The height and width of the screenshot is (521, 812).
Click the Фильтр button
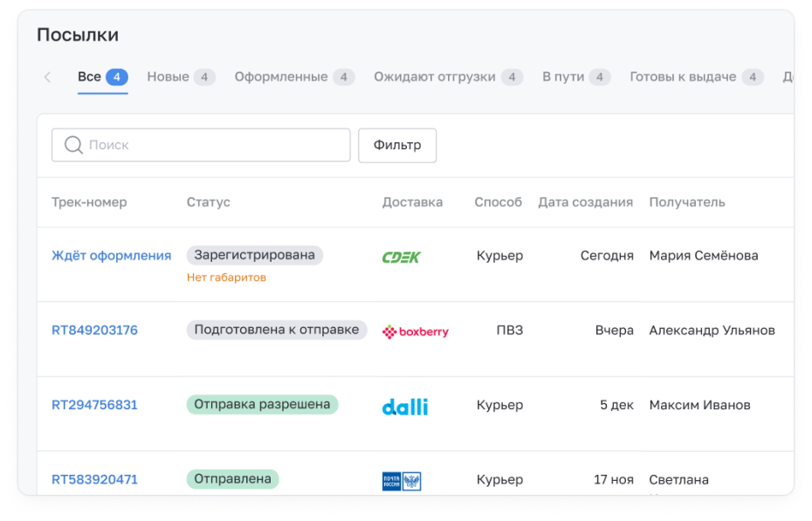397,145
